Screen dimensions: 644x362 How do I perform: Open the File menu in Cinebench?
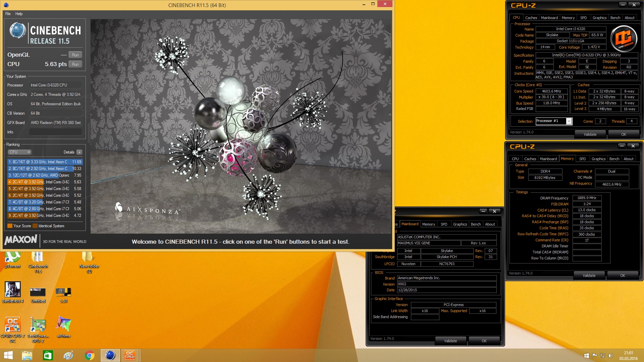8,14
